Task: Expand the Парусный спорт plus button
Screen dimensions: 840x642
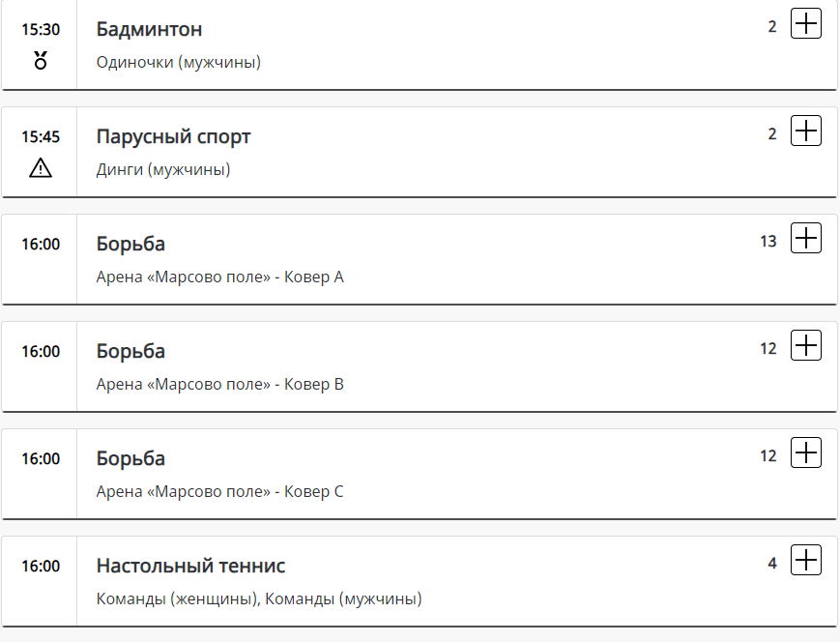Action: pos(805,131)
